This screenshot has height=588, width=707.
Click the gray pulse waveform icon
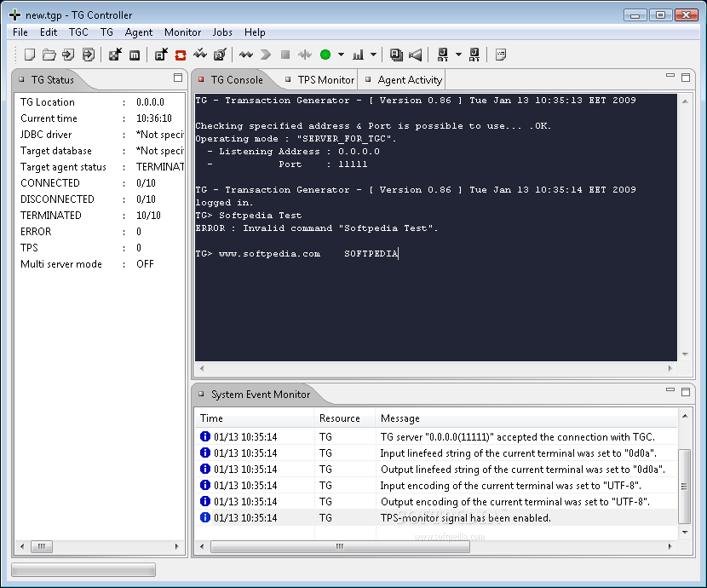pyautogui.click(x=305, y=55)
